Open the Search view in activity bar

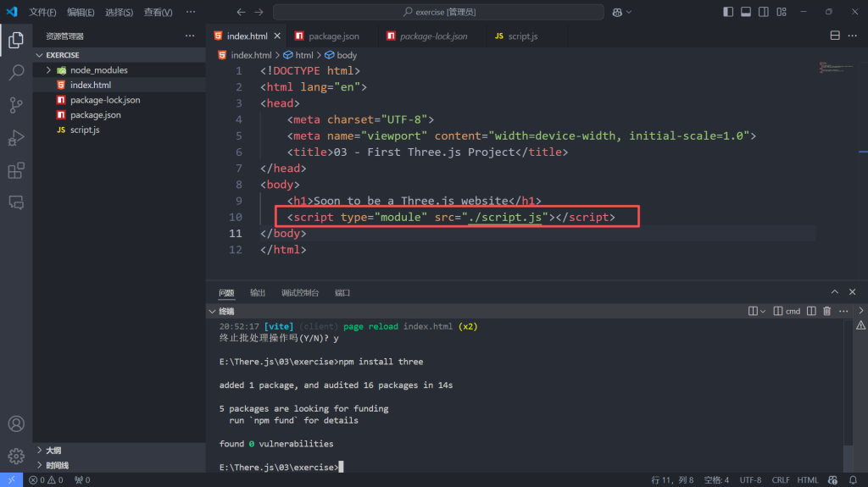click(15, 73)
